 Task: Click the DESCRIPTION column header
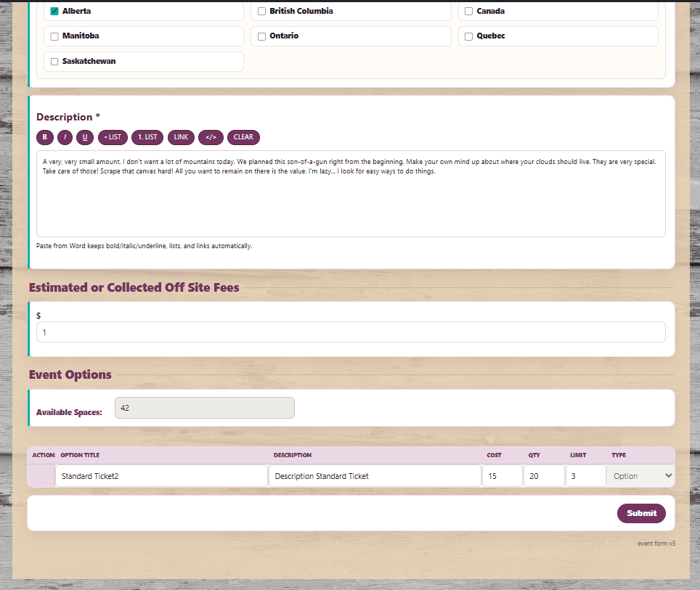(293, 455)
